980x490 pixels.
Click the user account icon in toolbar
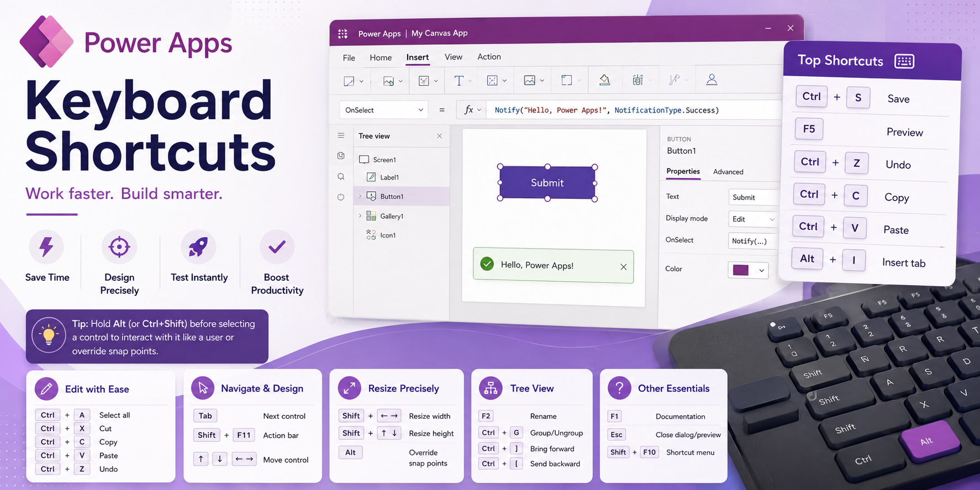[x=712, y=80]
